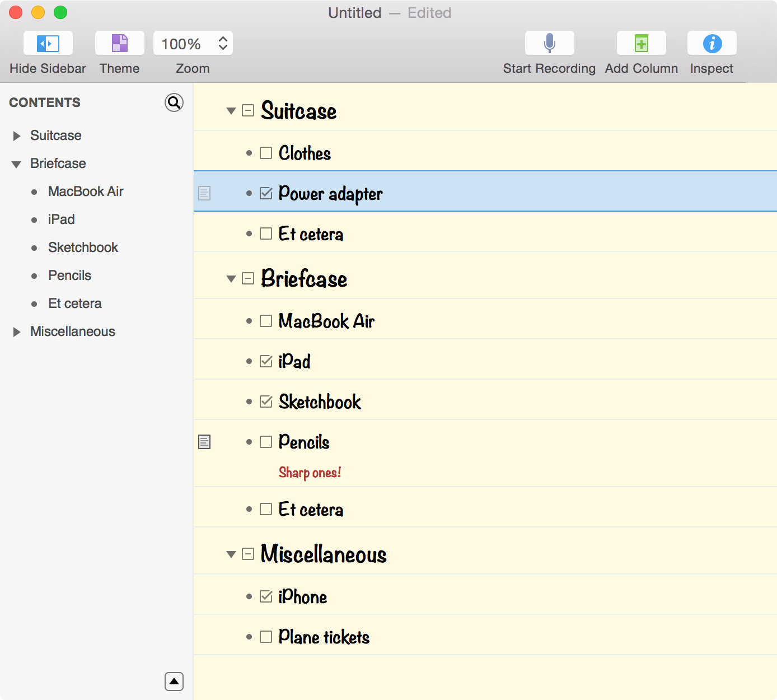
Task: Click the Miscellaneous heading text in outline
Action: pos(324,554)
